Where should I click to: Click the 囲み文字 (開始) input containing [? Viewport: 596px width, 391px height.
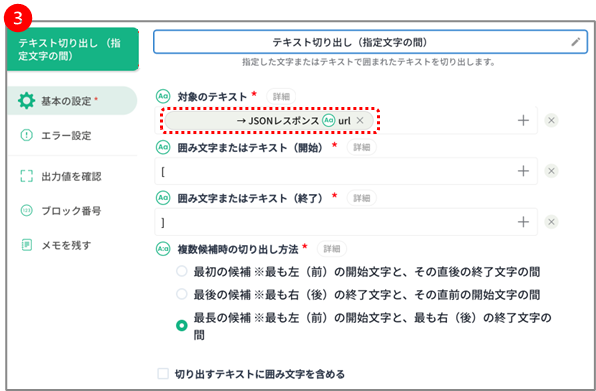pyautogui.click(x=334, y=171)
